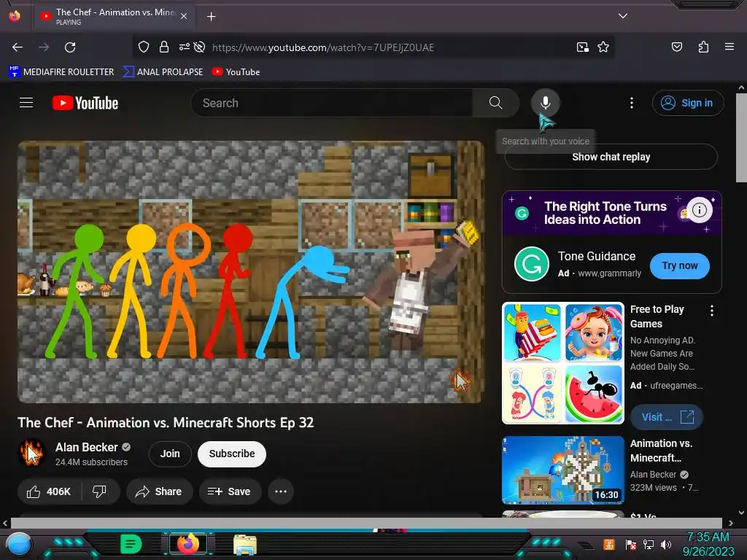Open options menu for Free to Play Games ad
747x560 pixels.
pos(712,311)
